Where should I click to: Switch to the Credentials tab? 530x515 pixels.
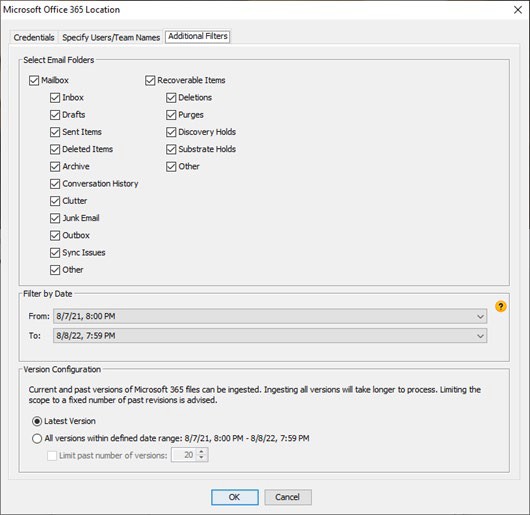pyautogui.click(x=34, y=38)
